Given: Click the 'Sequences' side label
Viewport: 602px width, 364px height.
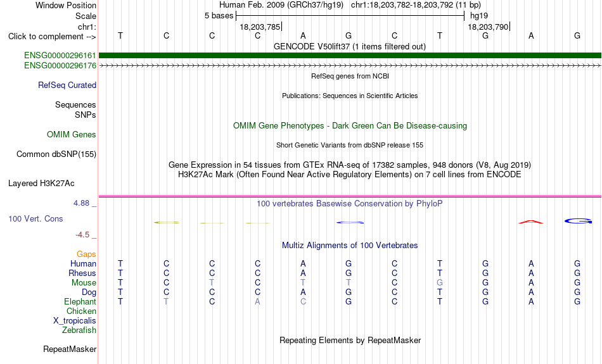Looking at the screenshot, I should coord(75,104).
